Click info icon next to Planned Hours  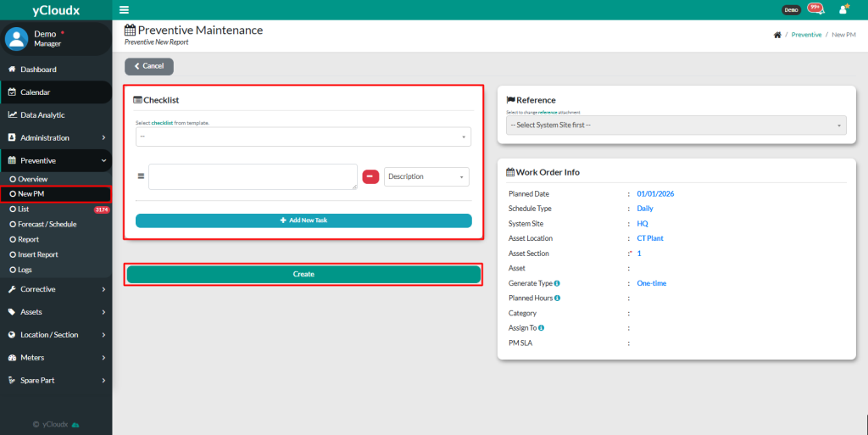coord(557,298)
